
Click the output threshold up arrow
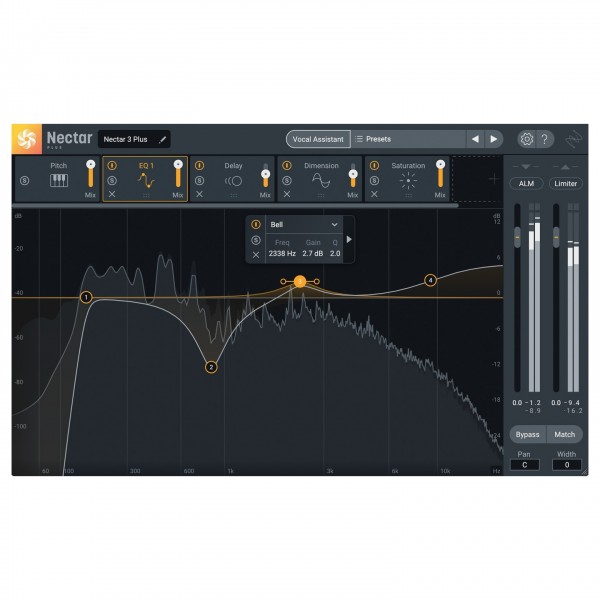[x=565, y=167]
